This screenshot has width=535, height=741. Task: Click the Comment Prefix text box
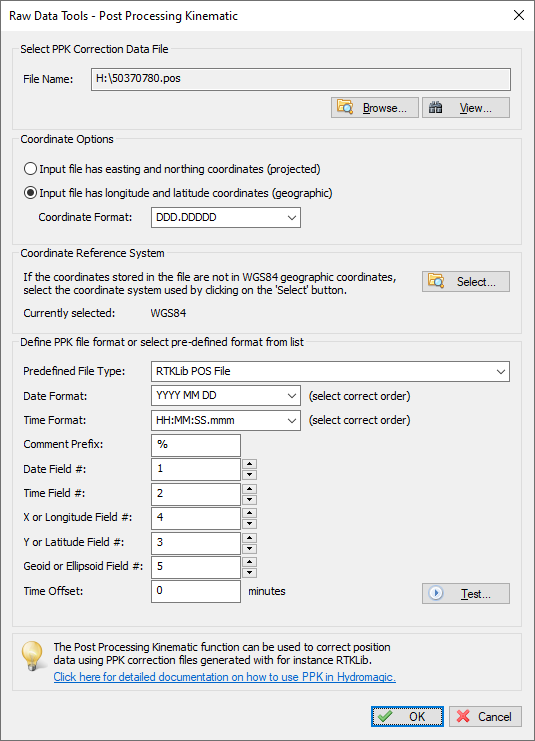[196, 445]
